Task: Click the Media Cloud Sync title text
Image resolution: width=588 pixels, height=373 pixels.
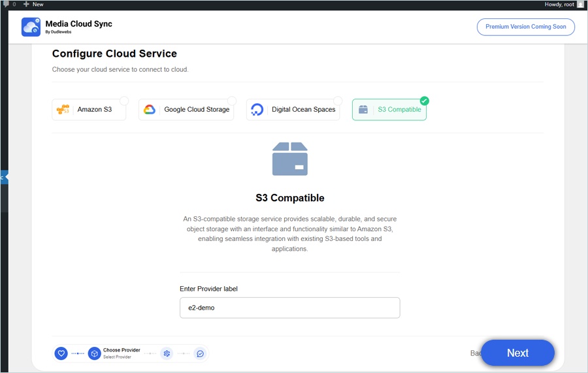Action: pyautogui.click(x=79, y=24)
